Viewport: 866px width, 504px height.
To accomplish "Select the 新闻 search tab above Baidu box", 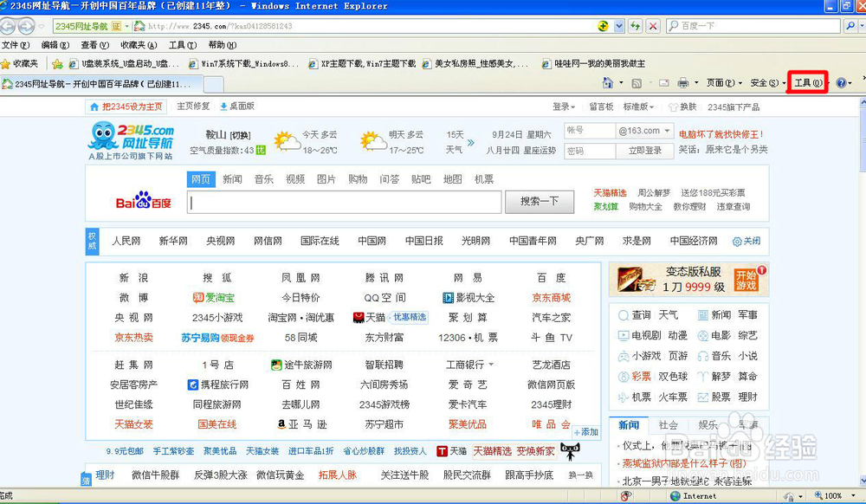I will coord(232,179).
